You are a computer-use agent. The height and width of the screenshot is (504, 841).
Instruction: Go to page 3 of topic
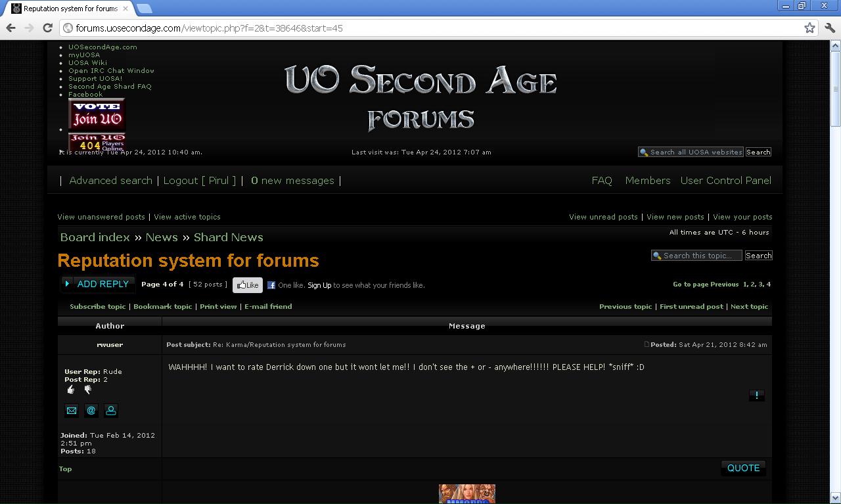pyautogui.click(x=760, y=285)
